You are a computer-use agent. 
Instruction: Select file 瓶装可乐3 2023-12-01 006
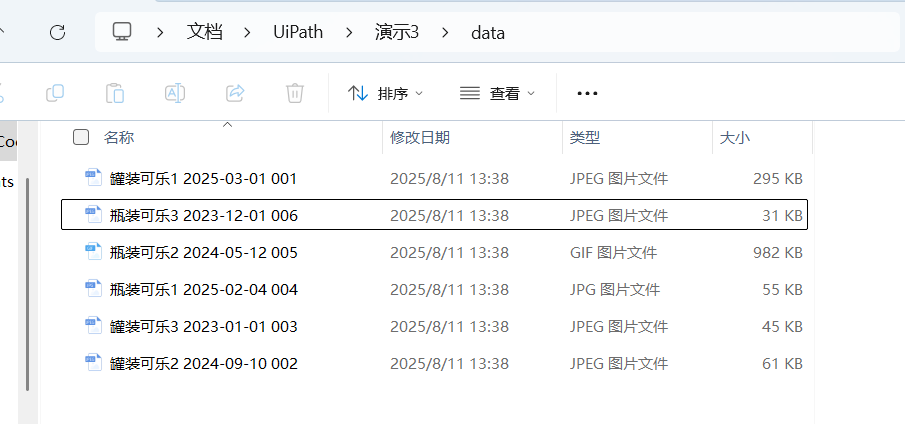click(434, 215)
